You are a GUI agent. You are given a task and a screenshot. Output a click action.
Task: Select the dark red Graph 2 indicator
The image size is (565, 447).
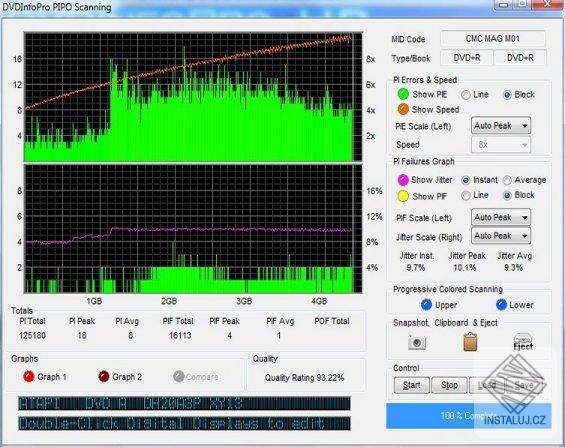(x=104, y=376)
